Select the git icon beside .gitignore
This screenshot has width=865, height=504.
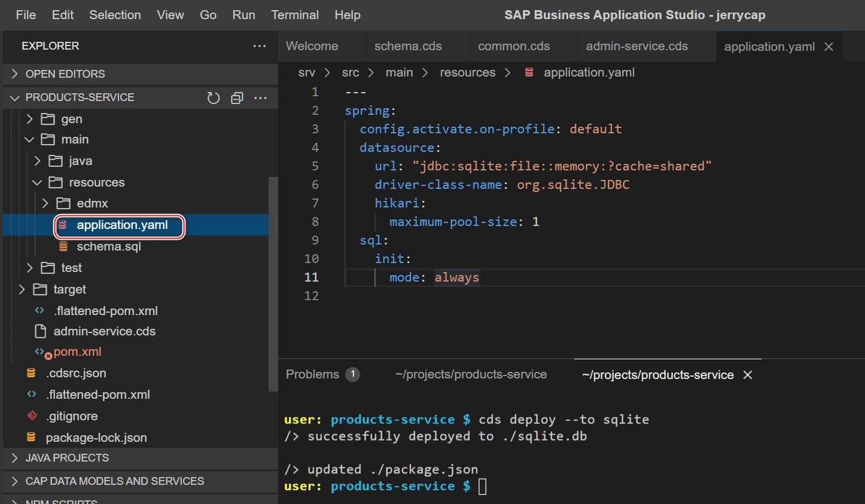pos(31,416)
